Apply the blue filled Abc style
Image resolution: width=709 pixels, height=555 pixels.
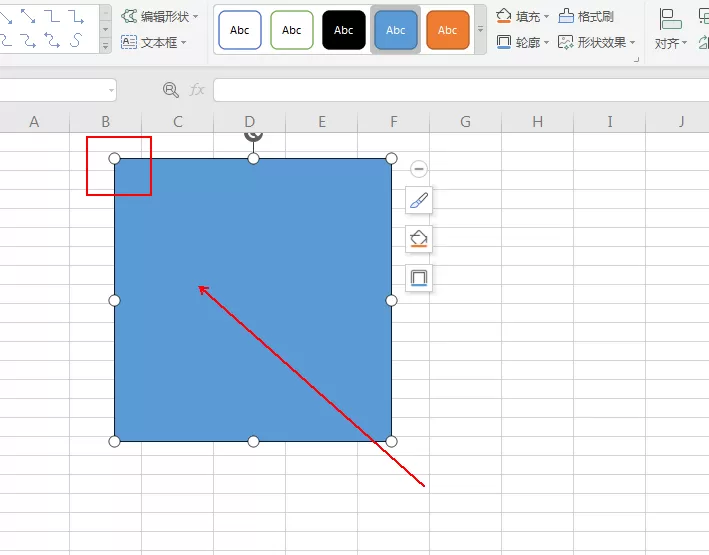396,30
